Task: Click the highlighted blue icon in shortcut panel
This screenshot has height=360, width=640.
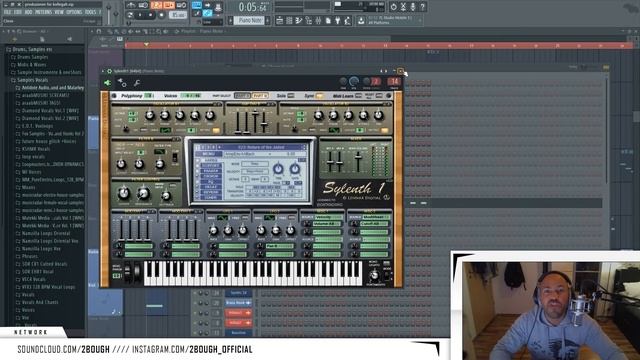Action: point(197,5)
